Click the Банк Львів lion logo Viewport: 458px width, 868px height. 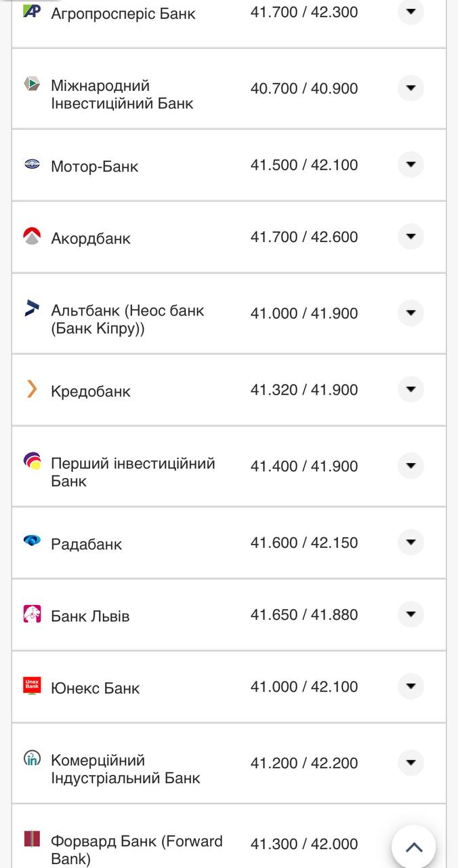tap(32, 614)
